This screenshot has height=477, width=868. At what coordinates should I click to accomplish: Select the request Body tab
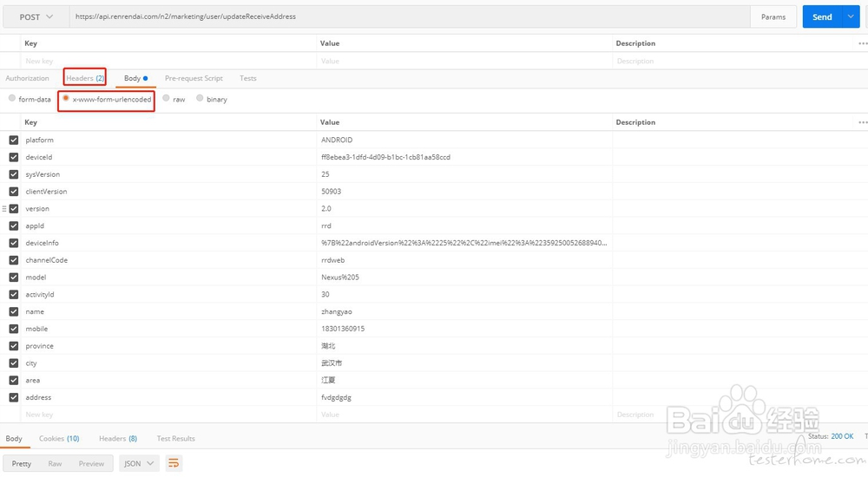(135, 78)
